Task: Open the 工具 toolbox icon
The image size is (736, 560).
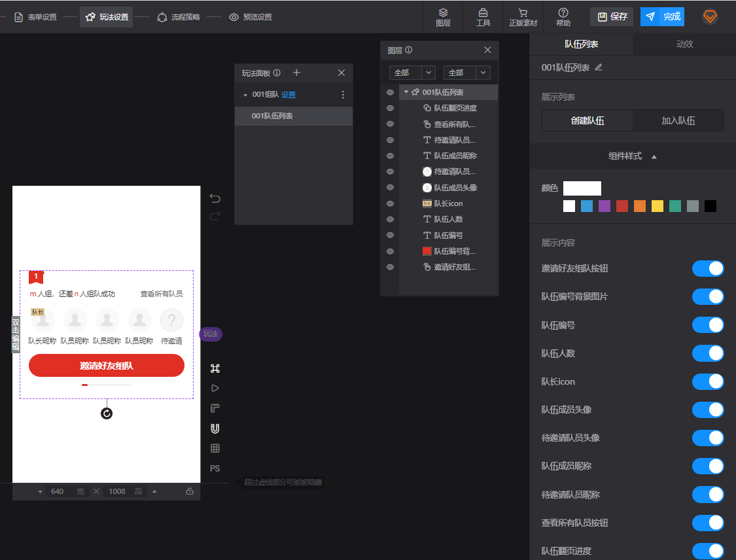Action: tap(483, 17)
